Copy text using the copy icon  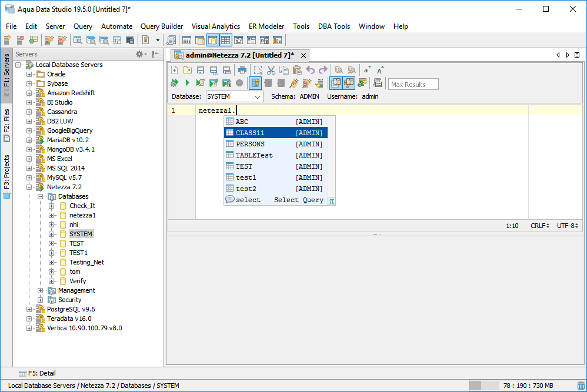click(x=284, y=70)
